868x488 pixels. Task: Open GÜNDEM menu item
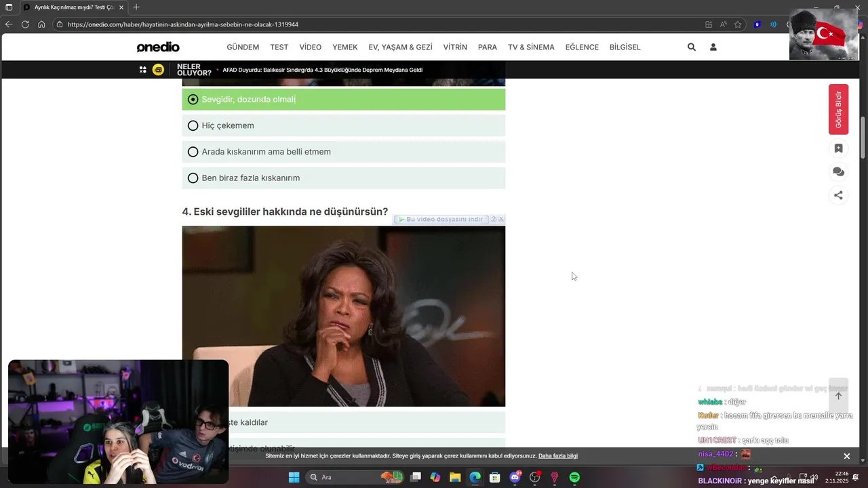[243, 47]
